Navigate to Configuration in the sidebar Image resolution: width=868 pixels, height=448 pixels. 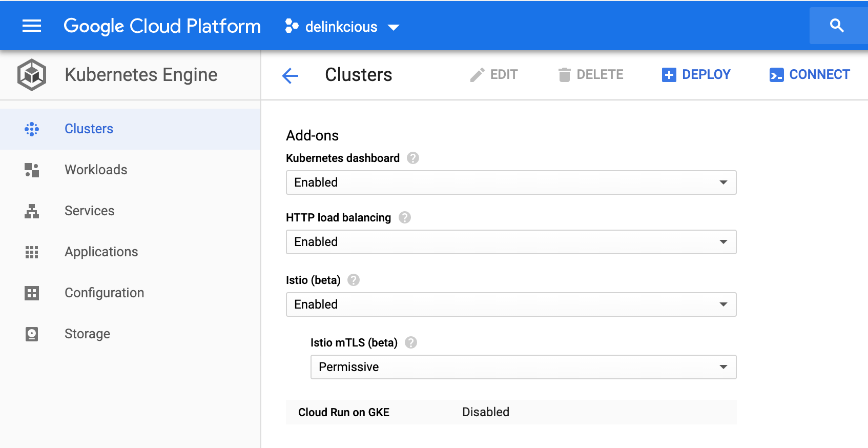click(x=104, y=293)
